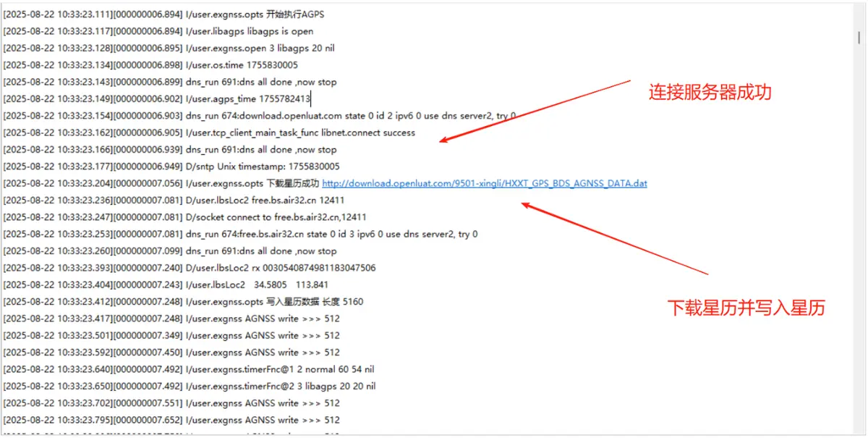This screenshot has width=868, height=438.
Task: Click AGNSS write line at 10:33:23.501
Action: [x=171, y=335]
